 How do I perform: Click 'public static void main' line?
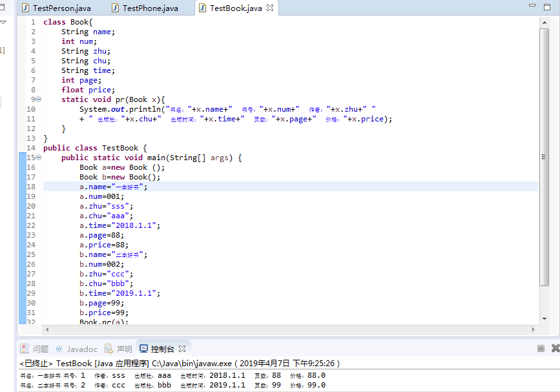click(151, 158)
